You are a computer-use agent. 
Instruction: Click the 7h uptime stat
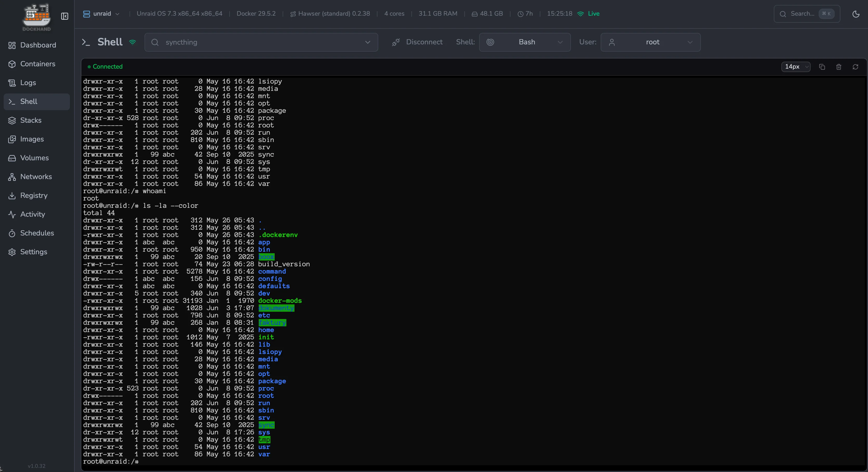(525, 14)
